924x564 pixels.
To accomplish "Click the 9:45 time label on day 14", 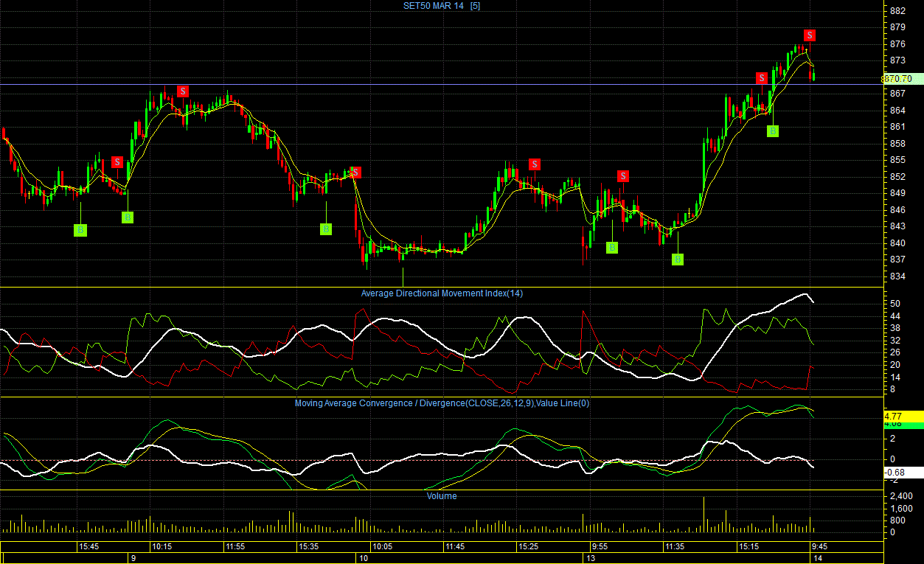I will (819, 547).
